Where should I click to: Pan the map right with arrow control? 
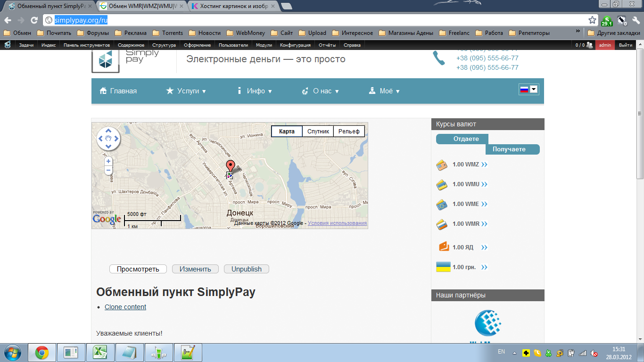point(116,139)
